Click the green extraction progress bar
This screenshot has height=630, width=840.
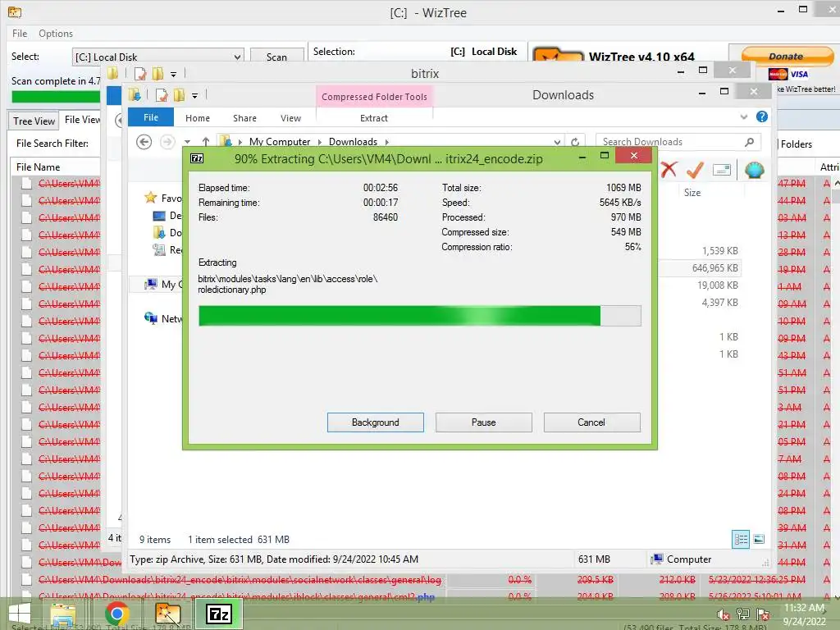419,316
